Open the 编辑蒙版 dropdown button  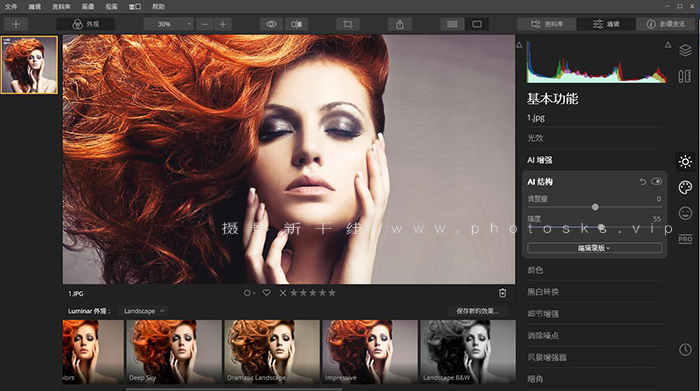click(594, 248)
